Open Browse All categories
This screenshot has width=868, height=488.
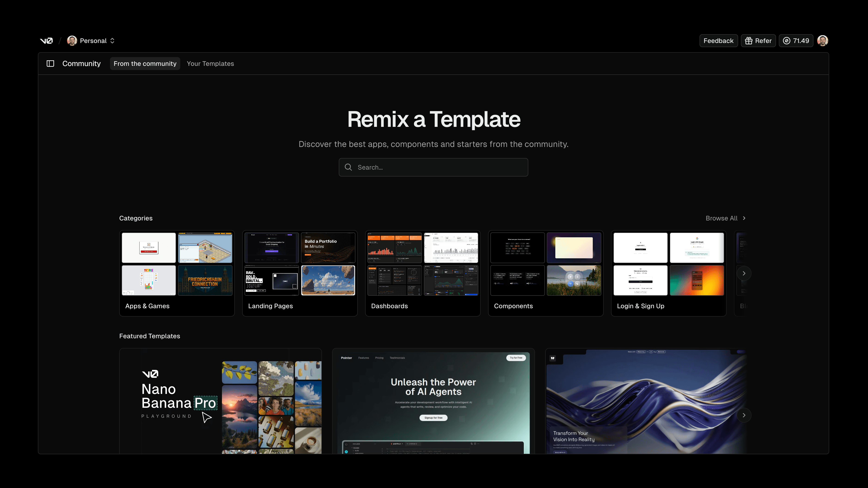(x=721, y=218)
